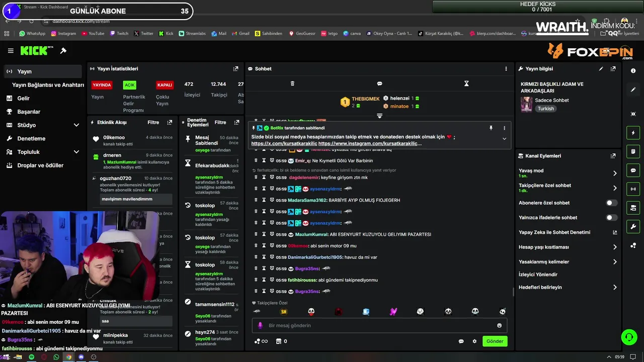Click the chat bubble icon in chat toolbar
This screenshot has height=362, width=644.
pyautogui.click(x=379, y=83)
